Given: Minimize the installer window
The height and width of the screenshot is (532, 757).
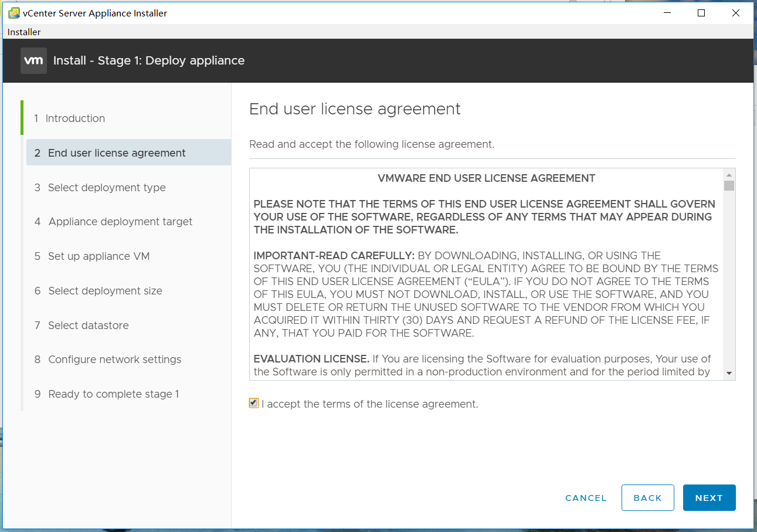Looking at the screenshot, I should [x=667, y=13].
